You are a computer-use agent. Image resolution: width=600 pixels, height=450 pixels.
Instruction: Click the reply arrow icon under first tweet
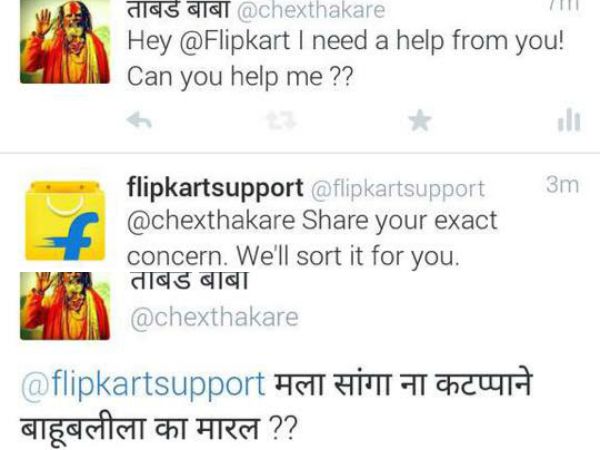click(139, 121)
